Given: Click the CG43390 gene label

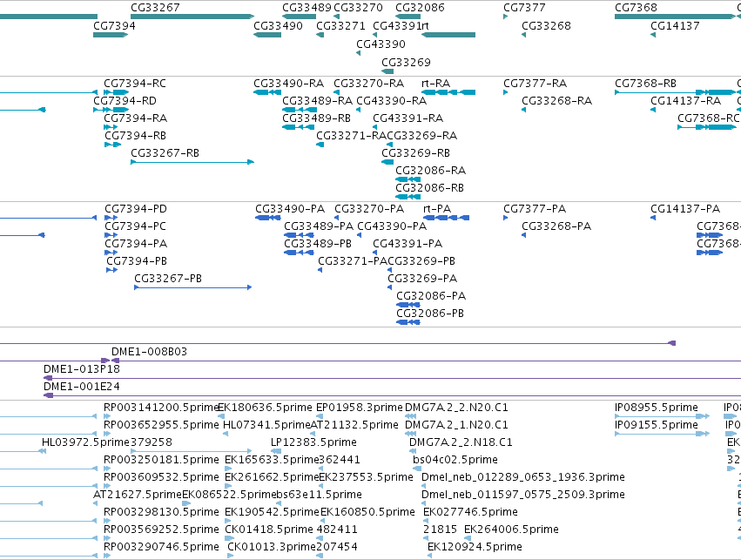Looking at the screenshot, I should tap(381, 44).
